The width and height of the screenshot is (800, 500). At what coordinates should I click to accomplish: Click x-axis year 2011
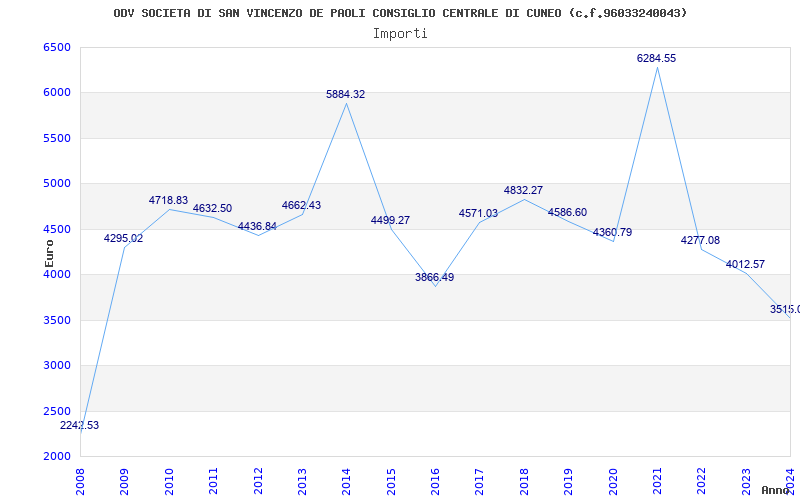coord(213,481)
